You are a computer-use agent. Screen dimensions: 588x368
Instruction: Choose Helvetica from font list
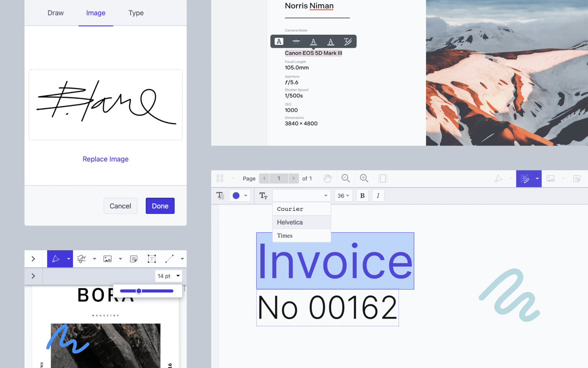(x=302, y=222)
